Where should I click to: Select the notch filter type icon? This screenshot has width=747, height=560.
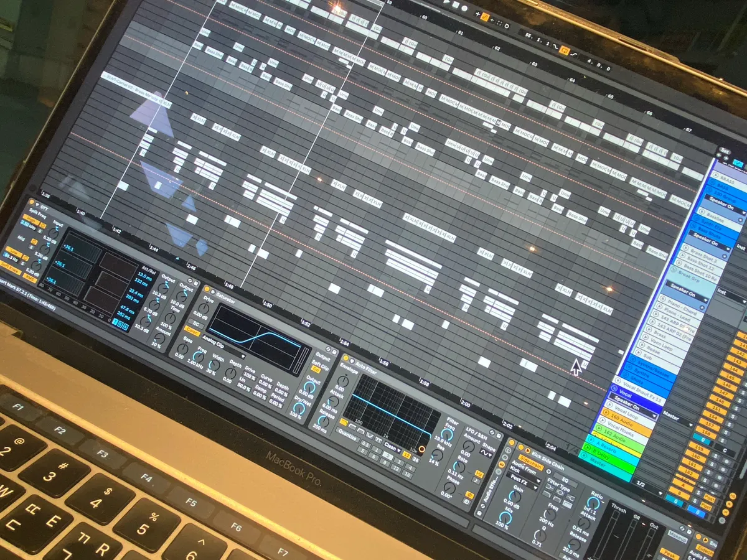(370, 436)
